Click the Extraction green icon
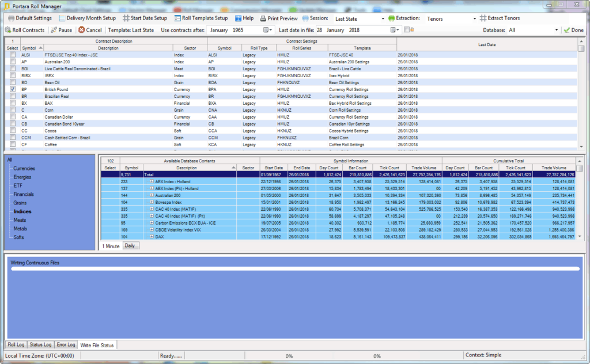 [x=391, y=18]
